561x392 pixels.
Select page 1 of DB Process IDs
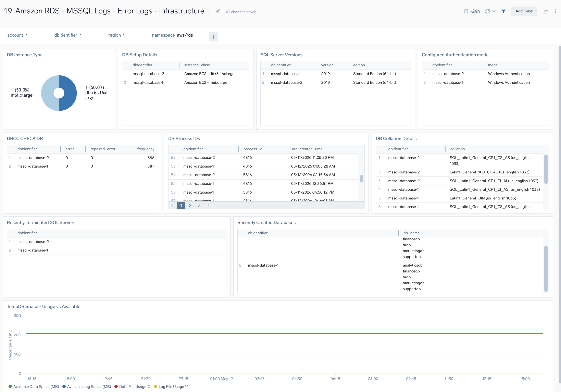tap(181, 206)
